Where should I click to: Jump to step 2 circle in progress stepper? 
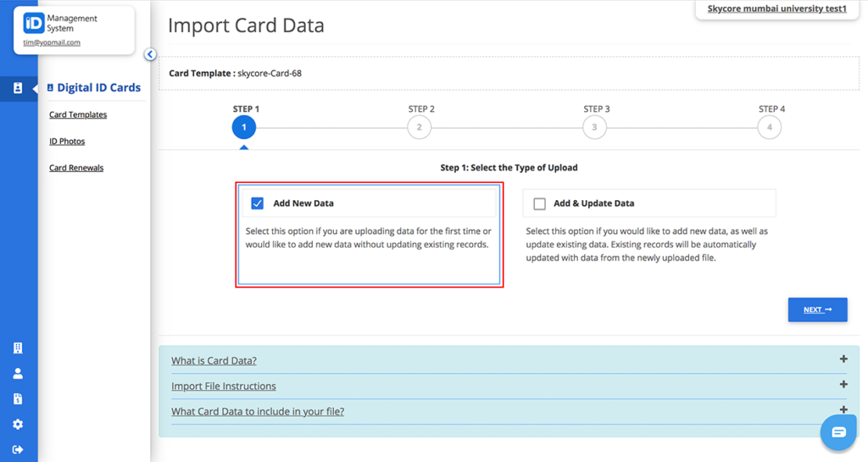point(419,127)
